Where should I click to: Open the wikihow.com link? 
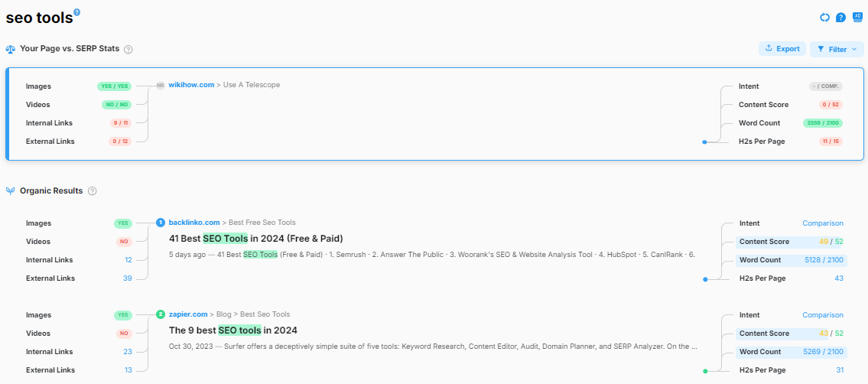click(x=191, y=85)
